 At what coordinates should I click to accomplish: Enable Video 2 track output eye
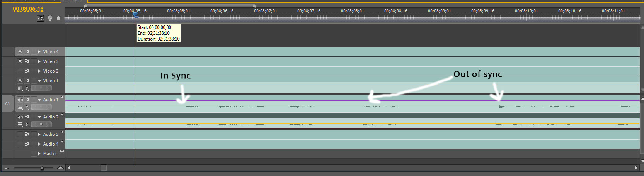pos(20,71)
